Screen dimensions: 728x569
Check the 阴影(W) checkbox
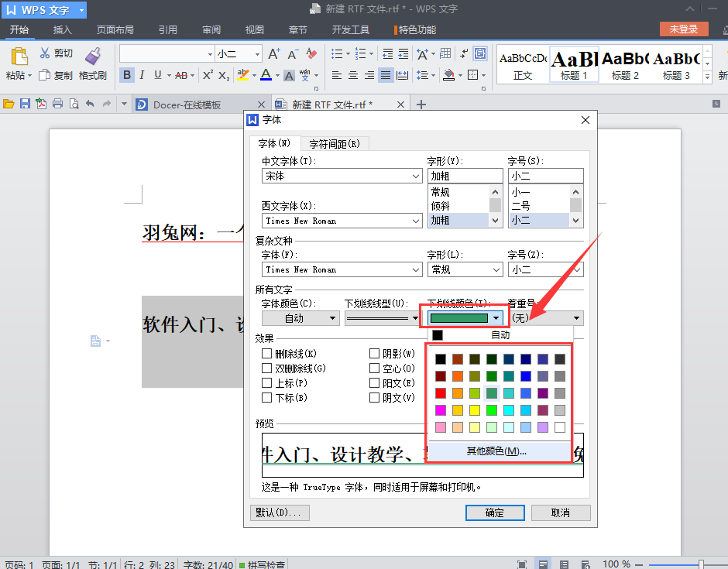[374, 354]
